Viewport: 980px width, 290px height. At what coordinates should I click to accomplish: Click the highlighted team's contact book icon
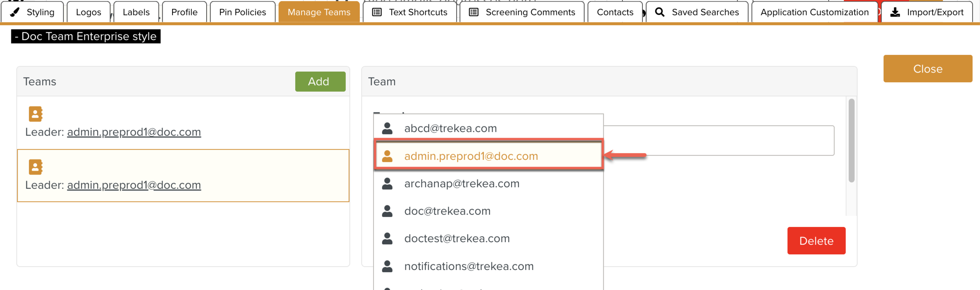pyautogui.click(x=36, y=167)
